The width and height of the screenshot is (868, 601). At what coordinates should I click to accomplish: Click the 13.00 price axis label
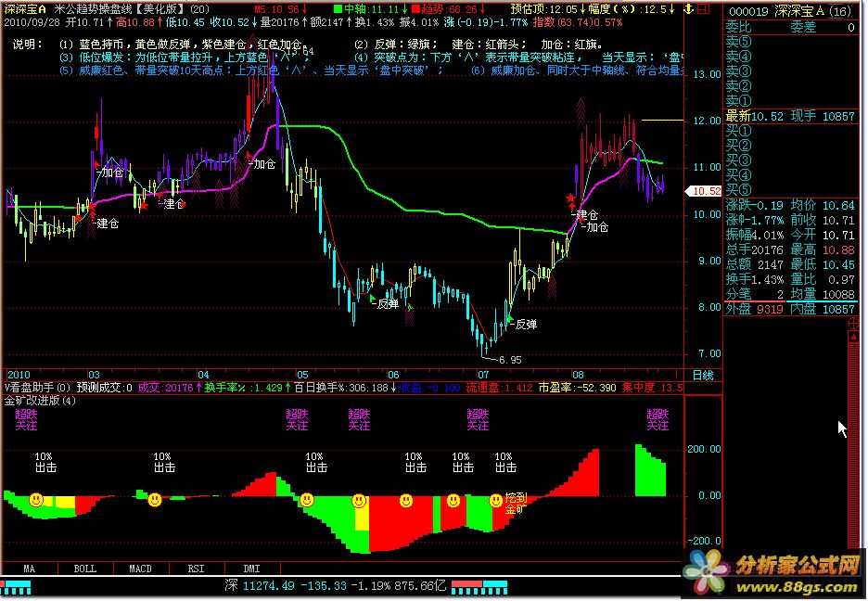708,74
